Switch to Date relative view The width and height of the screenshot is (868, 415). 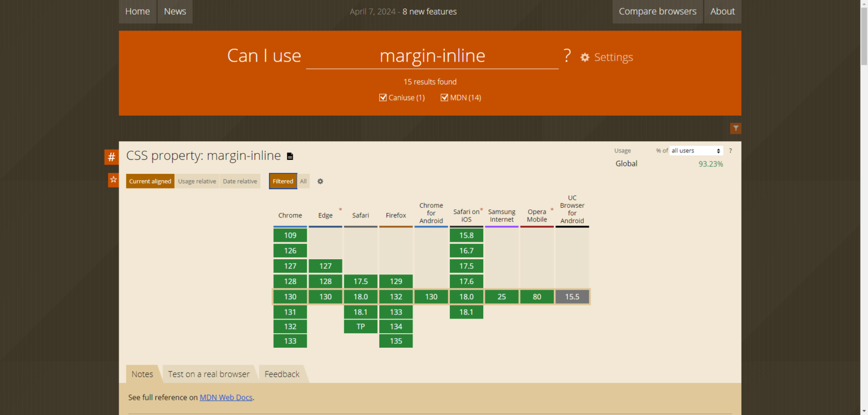[x=240, y=181]
